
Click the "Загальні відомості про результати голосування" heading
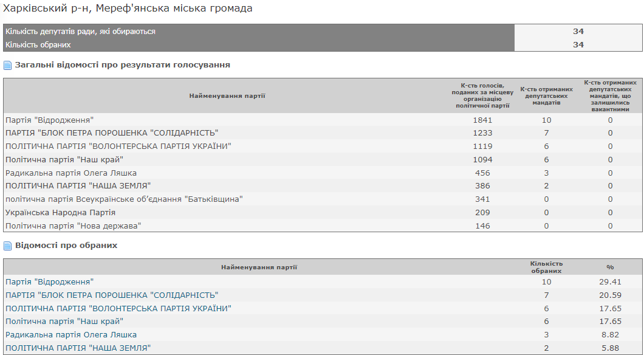[x=122, y=65]
